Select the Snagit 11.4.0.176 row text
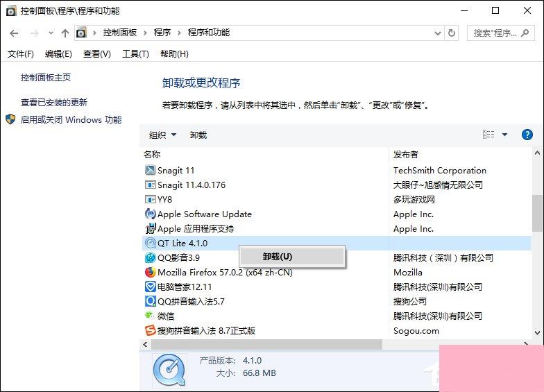Screen dimensions: 544x392 click(192, 185)
